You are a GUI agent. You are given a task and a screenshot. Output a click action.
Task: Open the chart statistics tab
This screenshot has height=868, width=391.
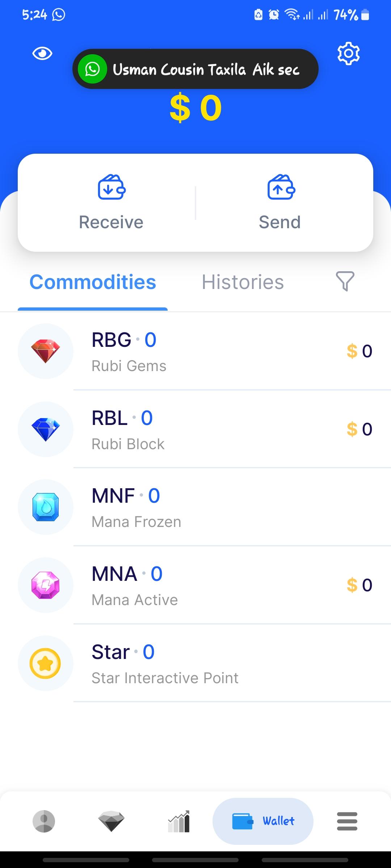coord(179,821)
